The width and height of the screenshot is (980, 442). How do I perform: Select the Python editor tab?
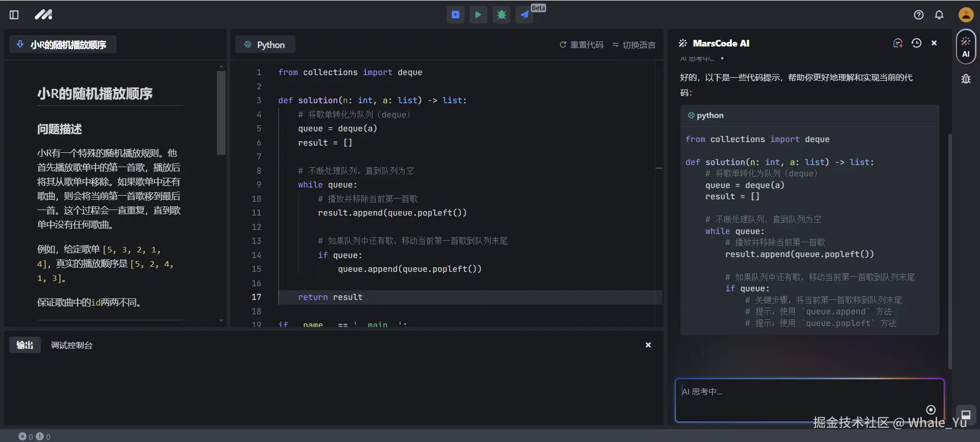click(265, 45)
